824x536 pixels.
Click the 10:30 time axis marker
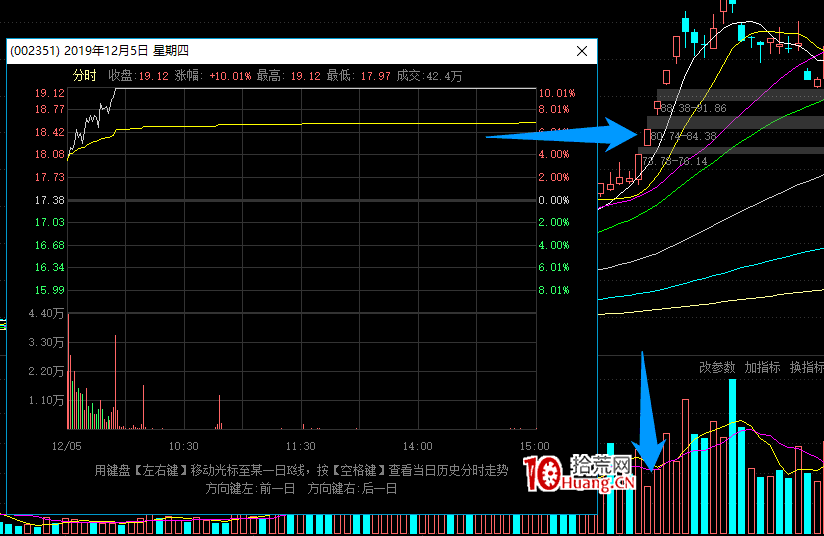pos(184,446)
